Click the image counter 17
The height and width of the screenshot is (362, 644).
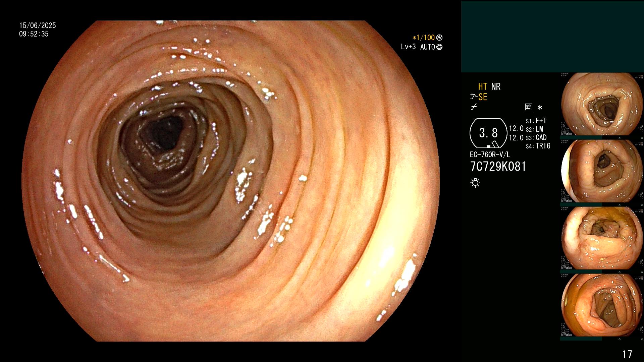[x=627, y=354]
